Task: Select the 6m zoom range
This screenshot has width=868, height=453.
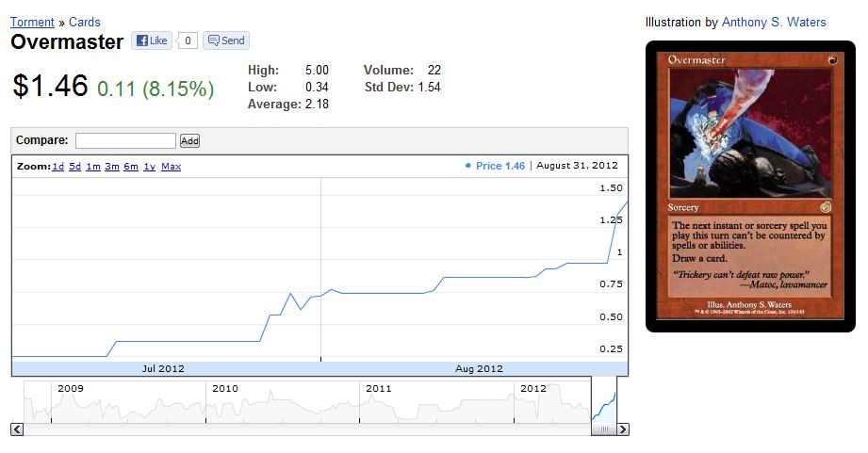Action: coord(130,167)
